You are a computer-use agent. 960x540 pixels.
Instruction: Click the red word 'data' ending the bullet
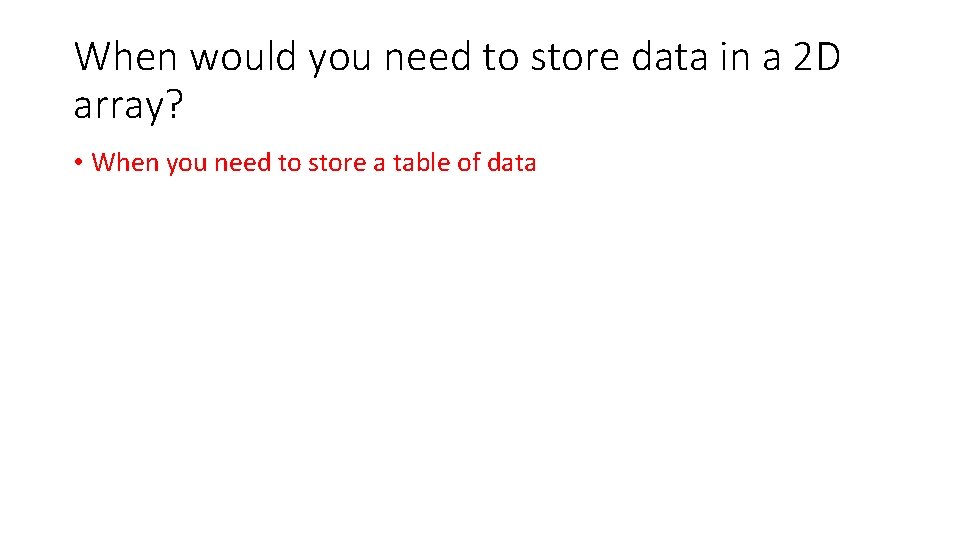click(512, 162)
